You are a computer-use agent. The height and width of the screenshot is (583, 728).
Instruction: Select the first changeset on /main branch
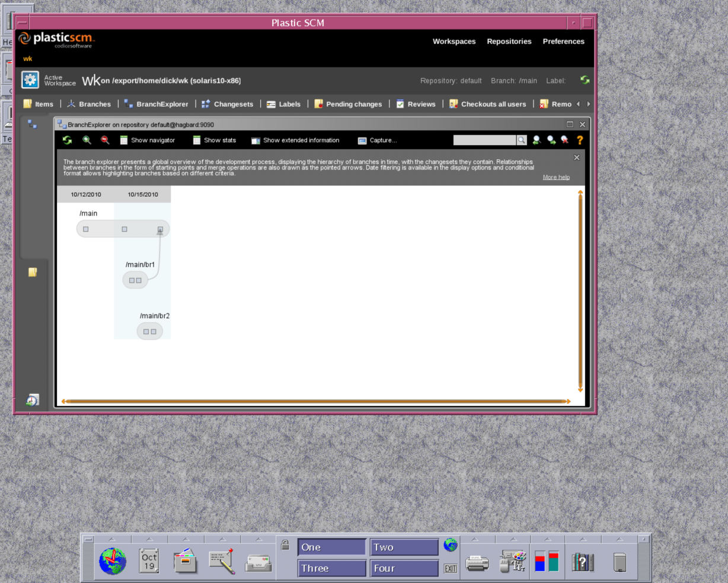tap(86, 229)
